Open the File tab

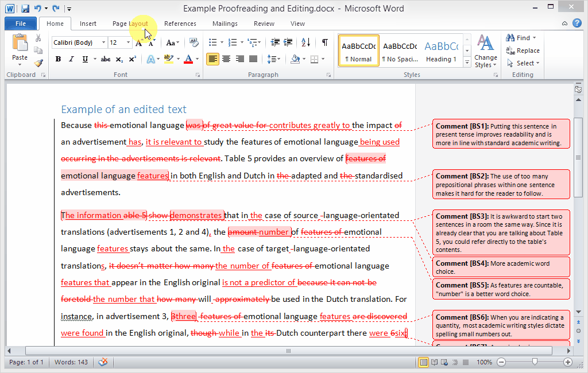tap(21, 24)
